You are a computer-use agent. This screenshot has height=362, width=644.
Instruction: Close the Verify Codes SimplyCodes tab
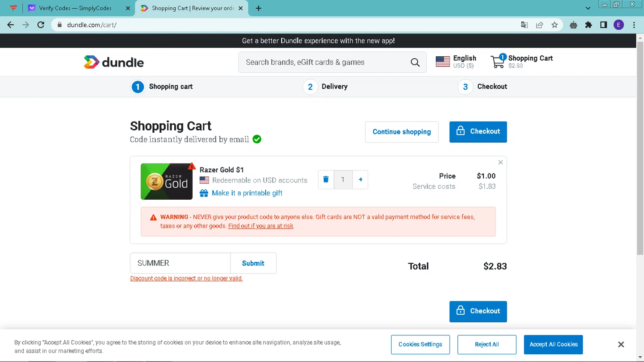[128, 8]
